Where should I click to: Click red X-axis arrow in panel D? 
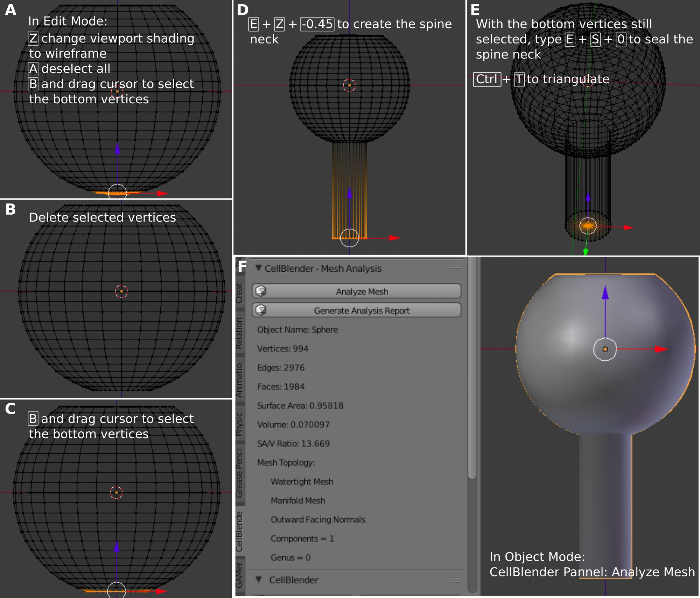click(x=394, y=238)
